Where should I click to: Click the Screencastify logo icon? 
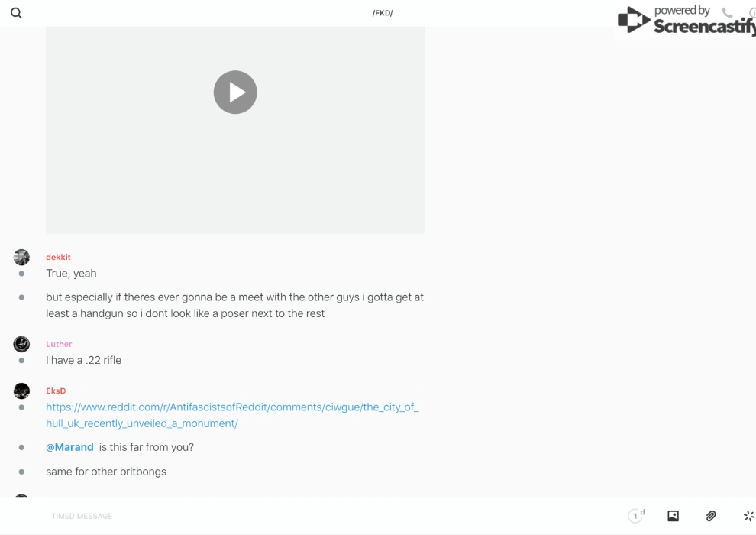pyautogui.click(x=634, y=20)
